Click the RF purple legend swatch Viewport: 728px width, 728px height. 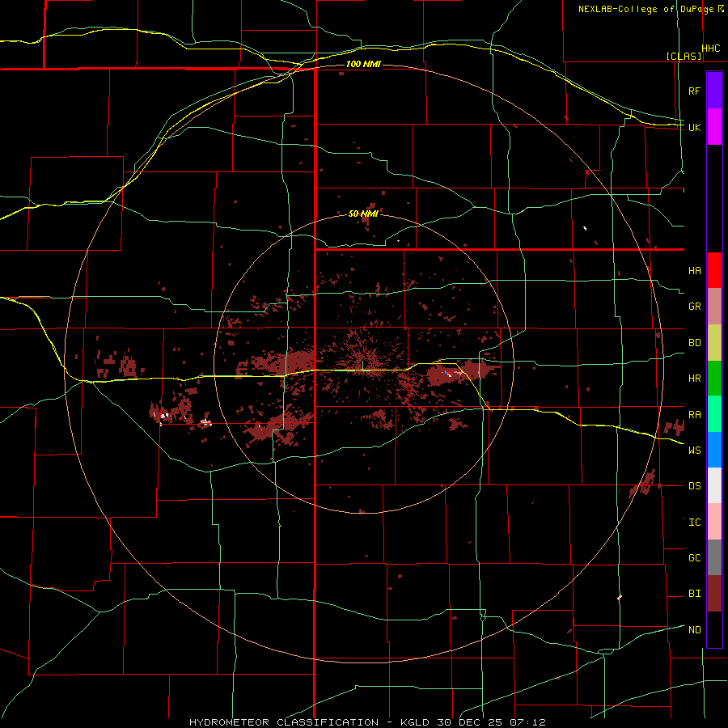(x=714, y=91)
